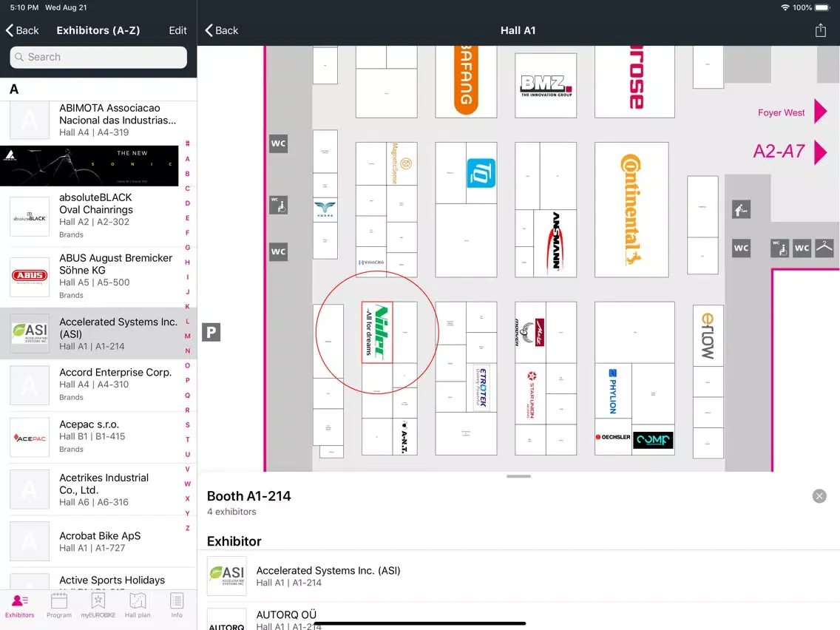Jump to letter Z in the index

point(188,528)
